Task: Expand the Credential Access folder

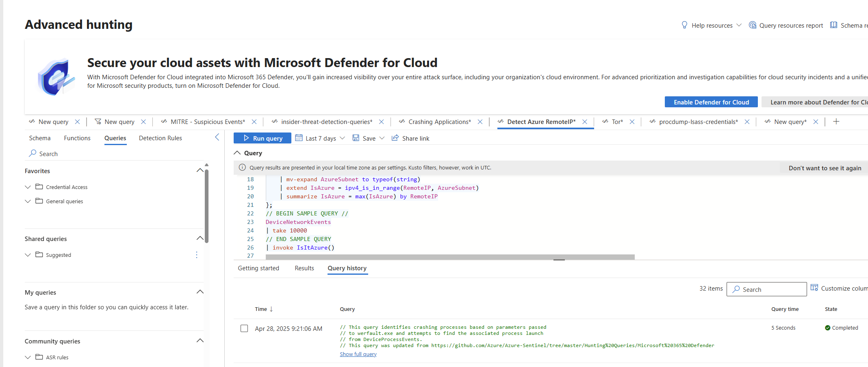Action: [x=28, y=187]
